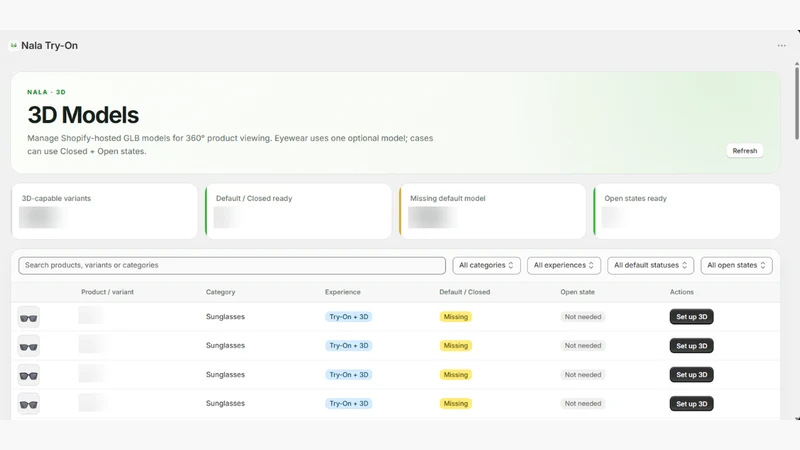Image resolution: width=800 pixels, height=450 pixels.
Task: Click Set up 3D in the fourth row
Action: [x=691, y=404]
